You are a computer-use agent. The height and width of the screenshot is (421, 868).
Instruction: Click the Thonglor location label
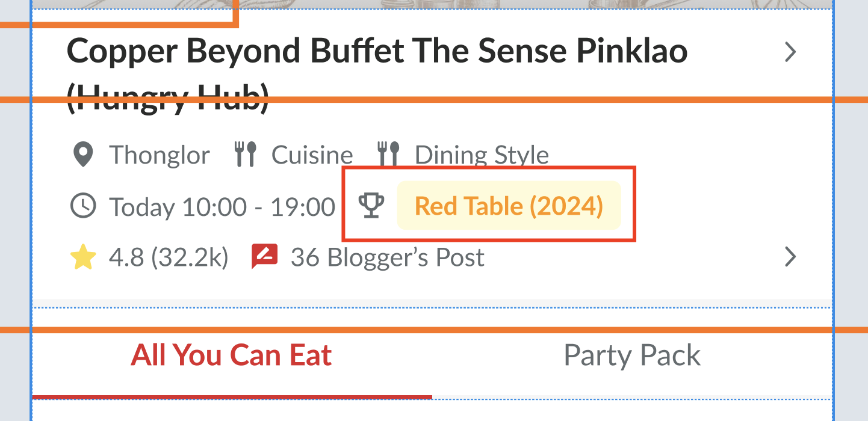coord(159,155)
